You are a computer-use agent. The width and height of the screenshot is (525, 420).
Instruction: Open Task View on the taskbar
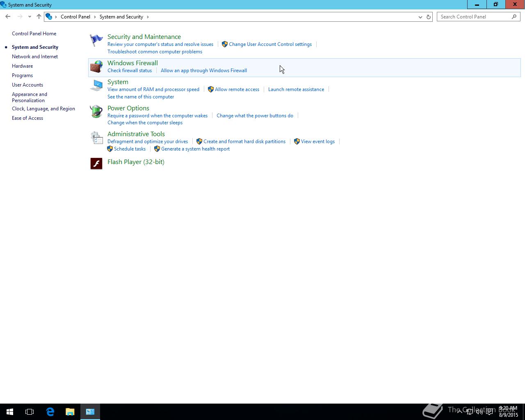30,412
